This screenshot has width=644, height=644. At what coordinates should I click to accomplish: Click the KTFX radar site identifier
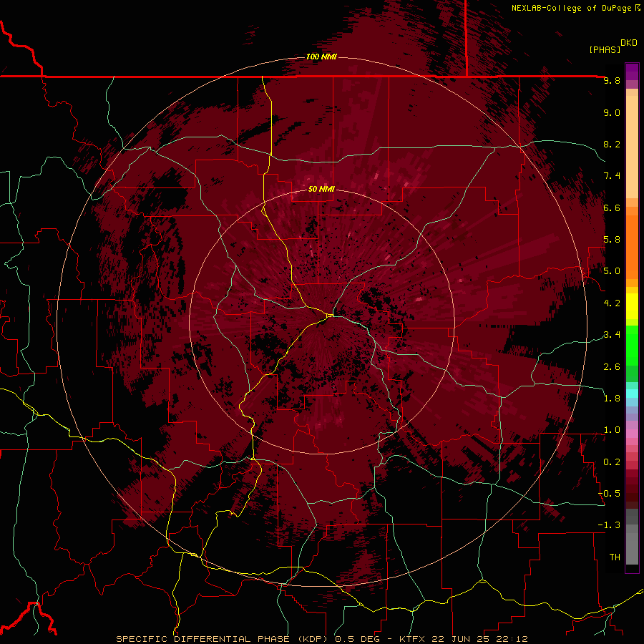(x=414, y=639)
